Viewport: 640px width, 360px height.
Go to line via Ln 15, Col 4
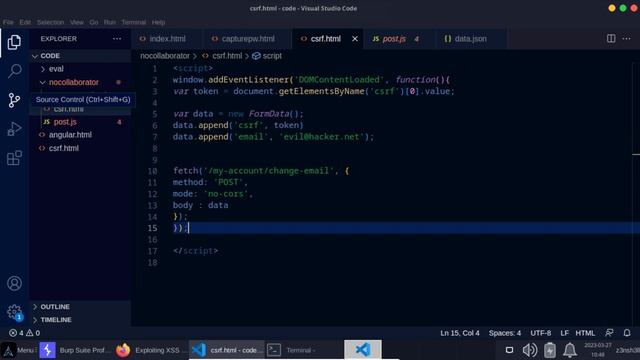point(460,333)
